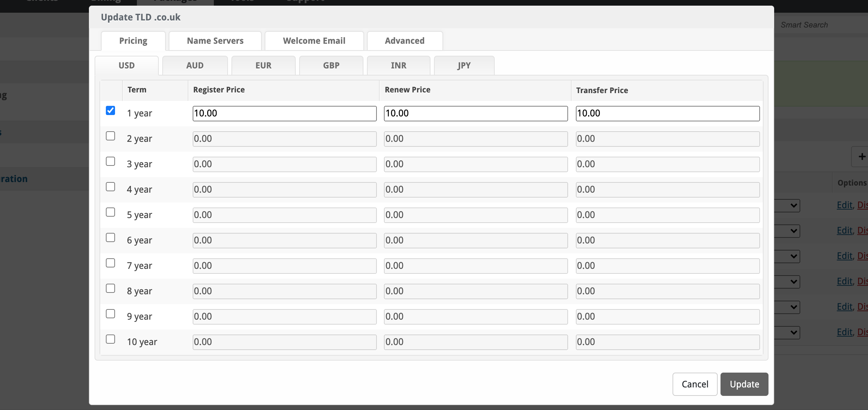Open the Welcome Email tab
Screen dimensions: 868x410
pyautogui.click(x=314, y=41)
